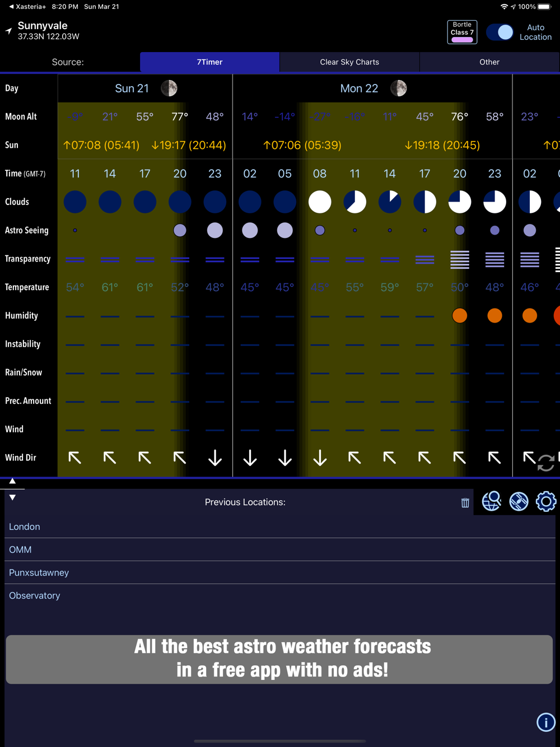Tap sunrise time 07:06 (05:39)
This screenshot has width=560, height=747.
[x=302, y=145]
